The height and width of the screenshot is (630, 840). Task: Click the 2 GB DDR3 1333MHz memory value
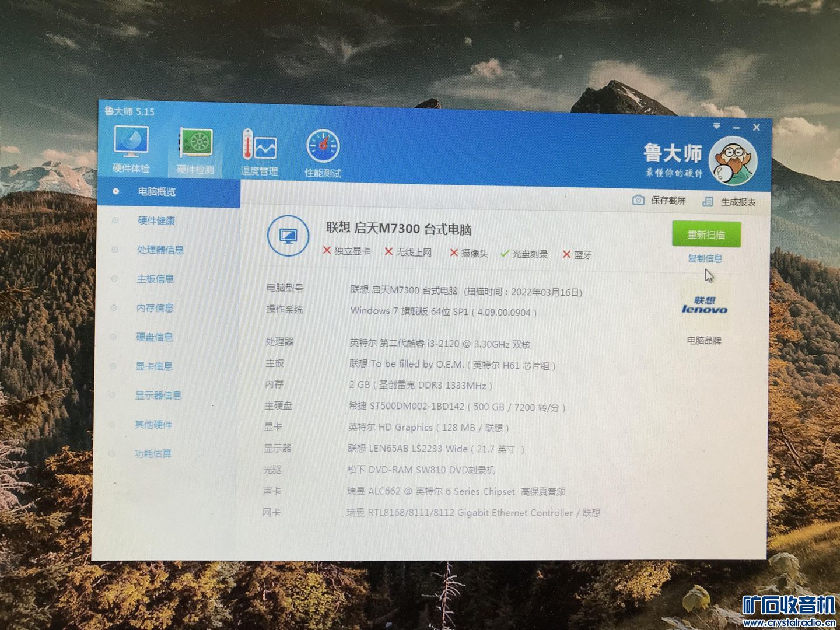click(x=421, y=385)
